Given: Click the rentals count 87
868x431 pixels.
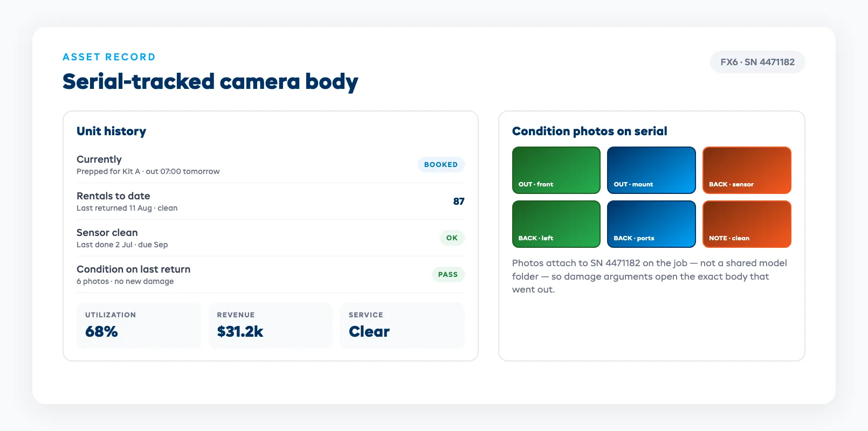Looking at the screenshot, I should point(459,201).
